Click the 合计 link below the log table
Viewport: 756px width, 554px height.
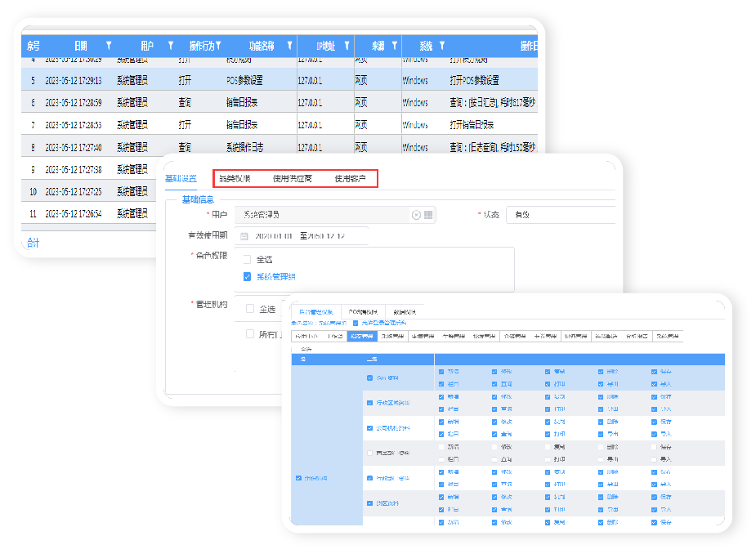tap(33, 243)
